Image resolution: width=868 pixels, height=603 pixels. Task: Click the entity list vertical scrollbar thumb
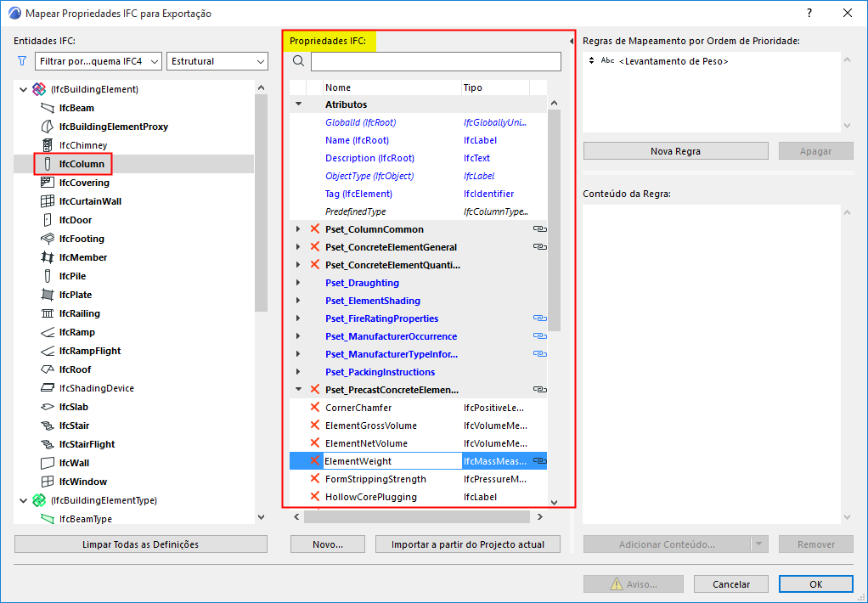(x=261, y=203)
